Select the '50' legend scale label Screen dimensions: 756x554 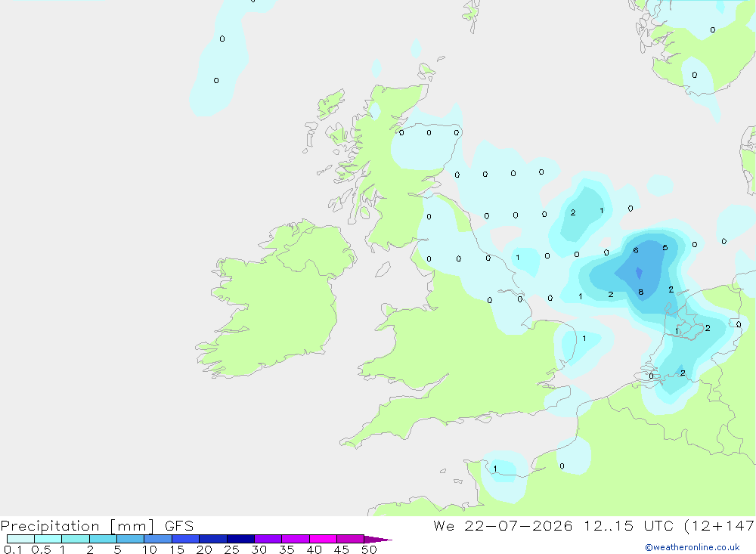(x=370, y=549)
